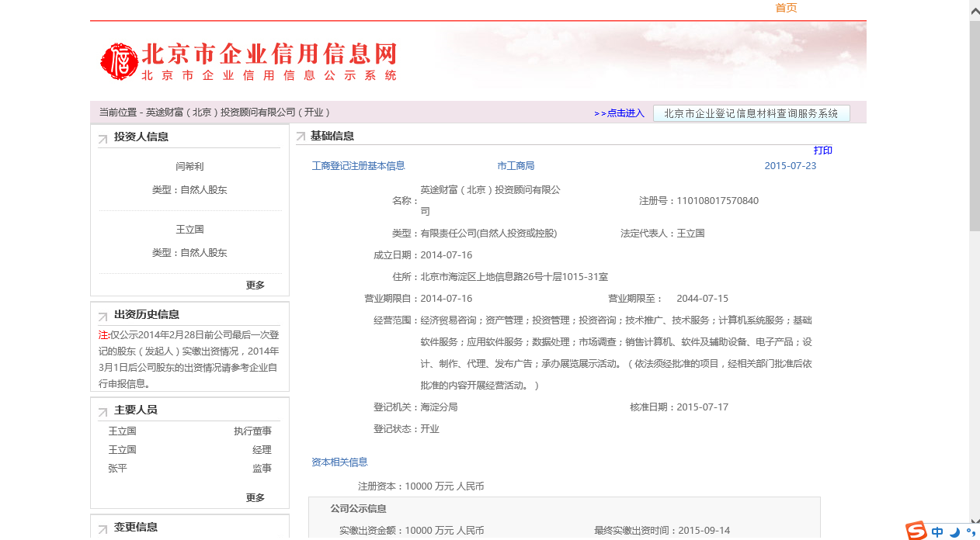
Task: Click arrow icon beside 基础信息 heading
Action: tap(301, 137)
